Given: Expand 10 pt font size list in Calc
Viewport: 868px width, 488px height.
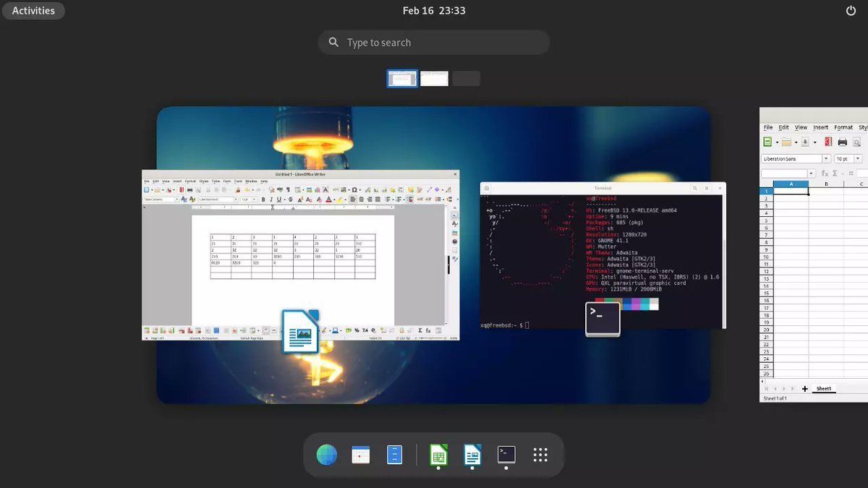Looking at the screenshot, I should pyautogui.click(x=858, y=158).
